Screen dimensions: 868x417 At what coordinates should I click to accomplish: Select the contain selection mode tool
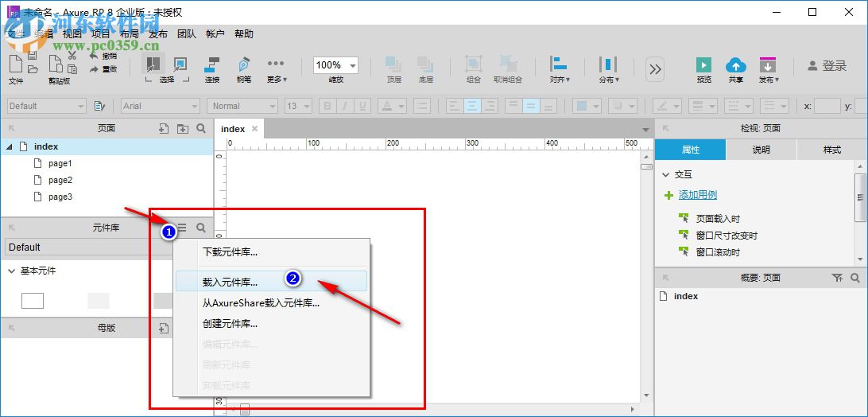pyautogui.click(x=180, y=64)
